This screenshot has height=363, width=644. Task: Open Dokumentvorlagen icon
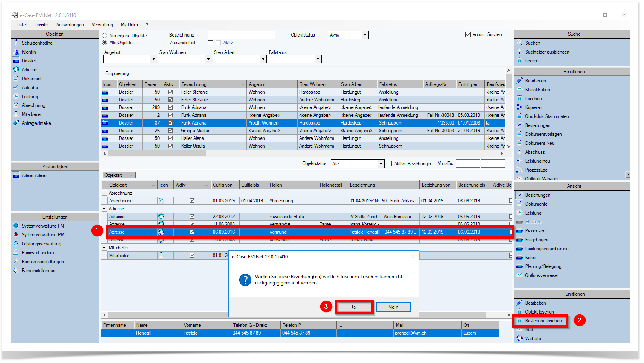coord(519,134)
